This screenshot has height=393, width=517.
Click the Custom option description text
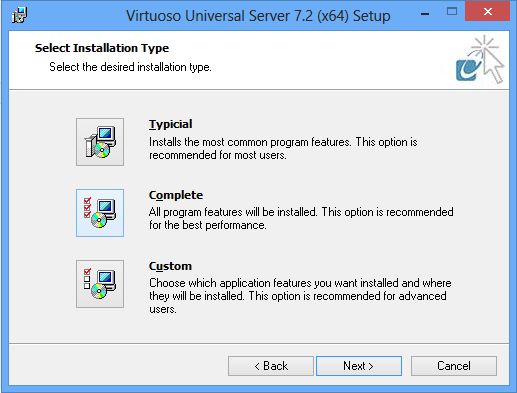pyautogui.click(x=300, y=296)
